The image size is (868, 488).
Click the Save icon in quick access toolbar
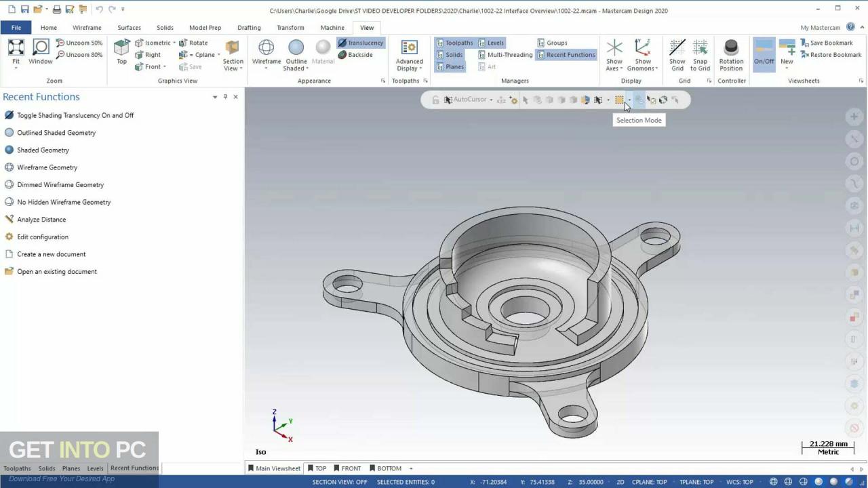[24, 9]
